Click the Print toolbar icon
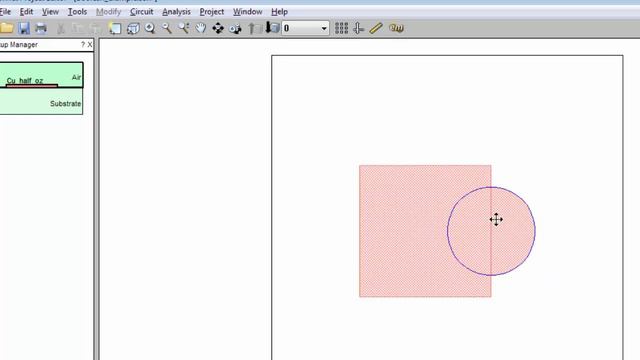This screenshot has height=360, width=640. click(x=41, y=28)
